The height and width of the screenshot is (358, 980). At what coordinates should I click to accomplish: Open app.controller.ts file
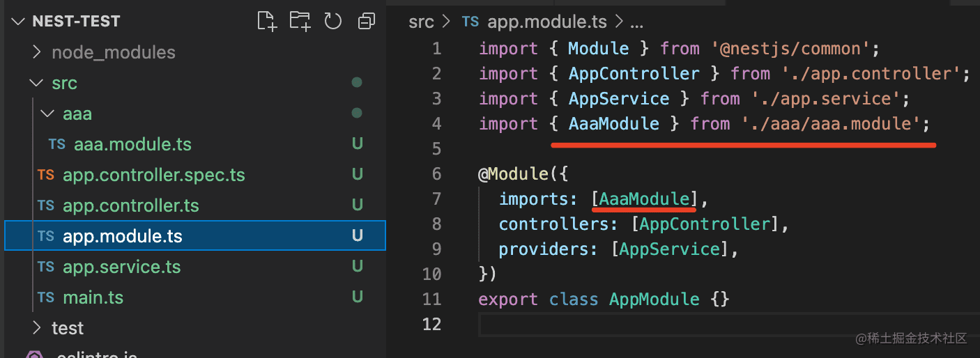(130, 205)
